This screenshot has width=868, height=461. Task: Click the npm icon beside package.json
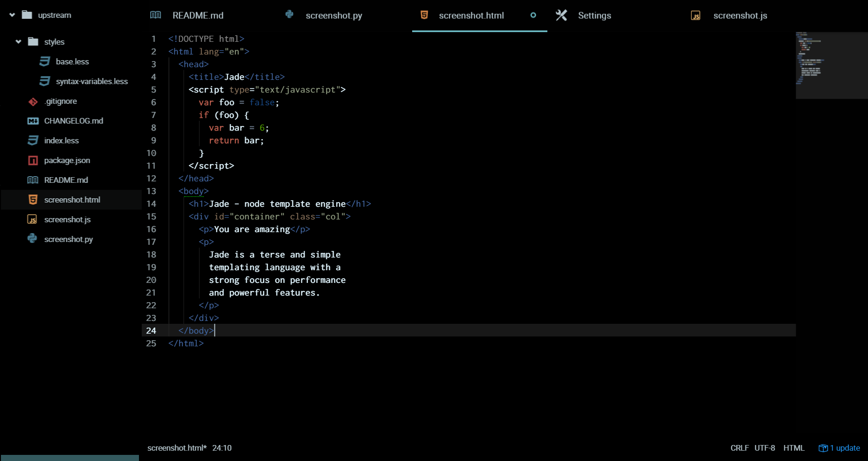(x=33, y=161)
